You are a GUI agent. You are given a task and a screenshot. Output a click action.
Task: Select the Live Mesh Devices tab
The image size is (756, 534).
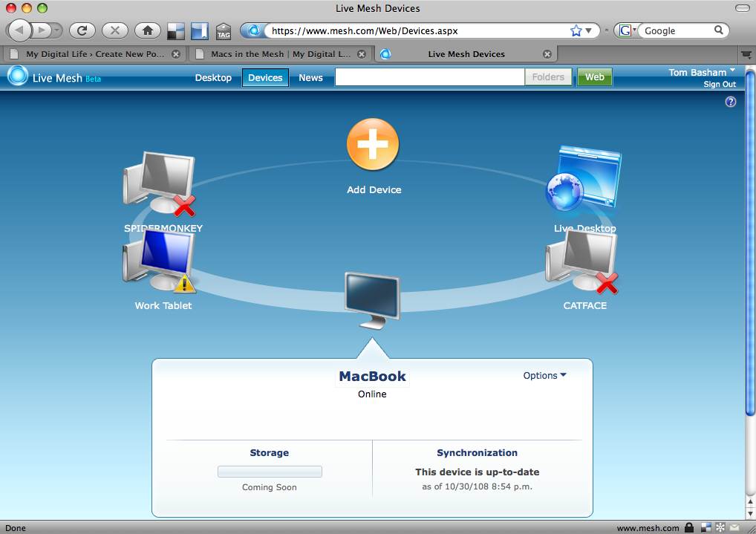466,54
